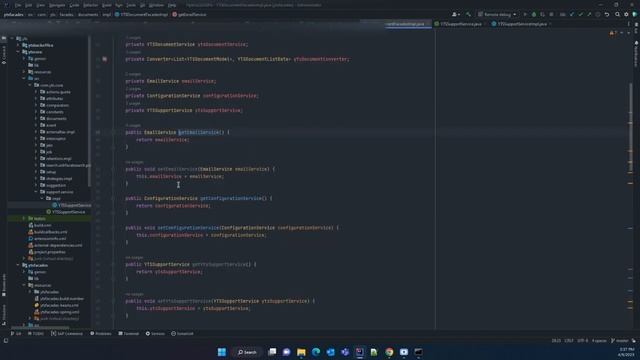Click the Windows taskbar Search box

tap(247, 352)
